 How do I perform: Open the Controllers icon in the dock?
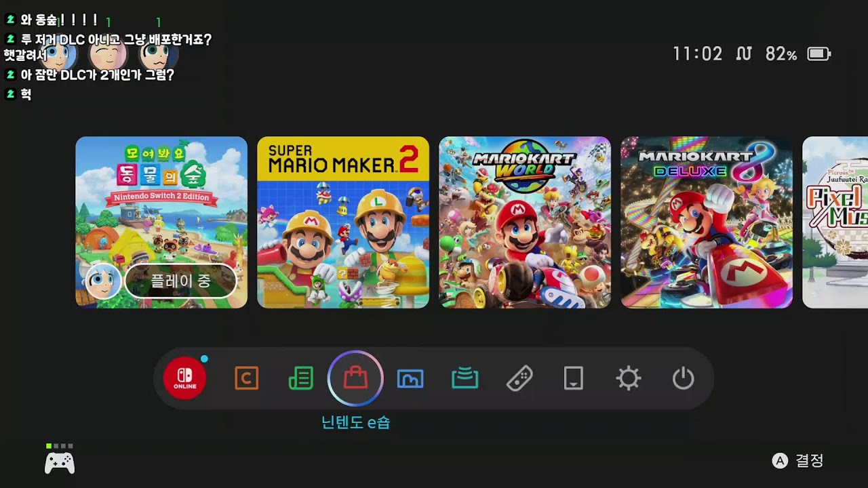click(519, 378)
